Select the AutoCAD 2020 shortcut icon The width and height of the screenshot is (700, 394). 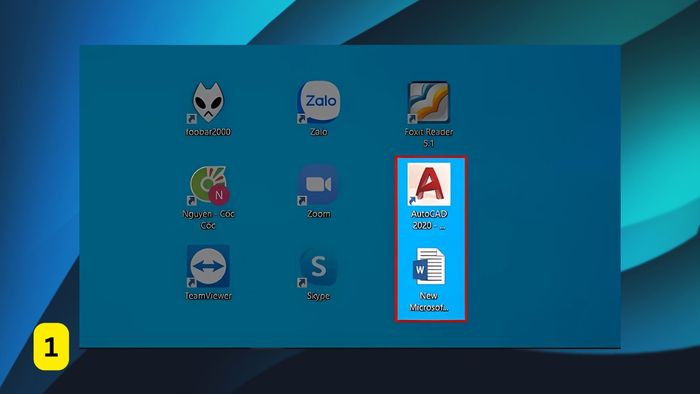(x=429, y=184)
